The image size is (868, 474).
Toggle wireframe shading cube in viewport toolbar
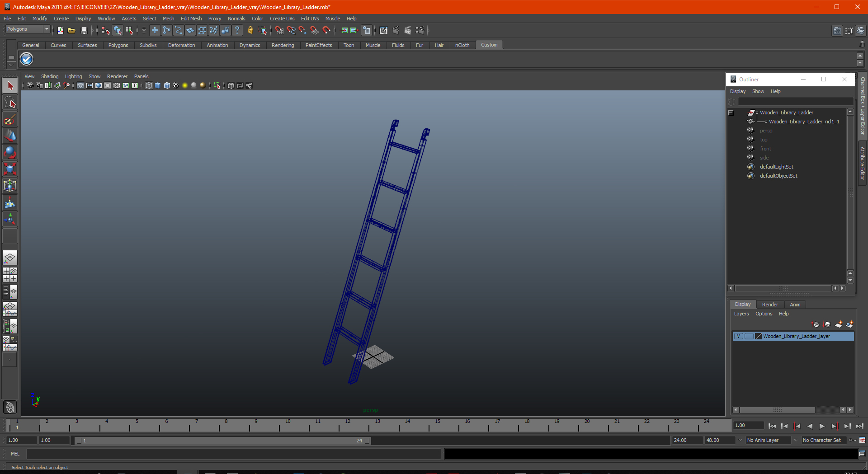tap(149, 85)
